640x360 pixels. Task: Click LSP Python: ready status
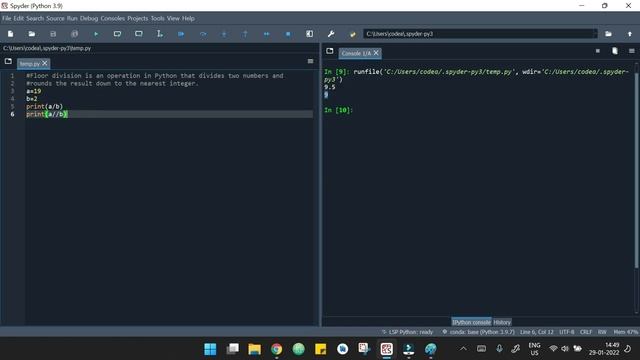click(407, 332)
